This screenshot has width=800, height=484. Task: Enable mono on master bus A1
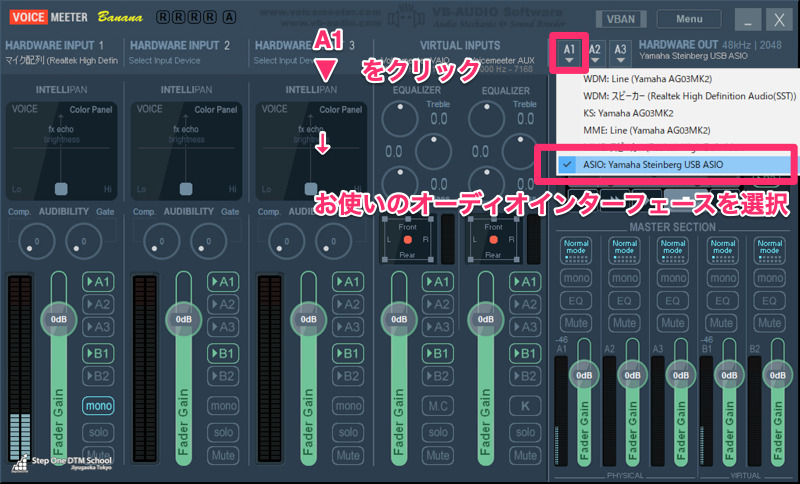click(x=576, y=278)
